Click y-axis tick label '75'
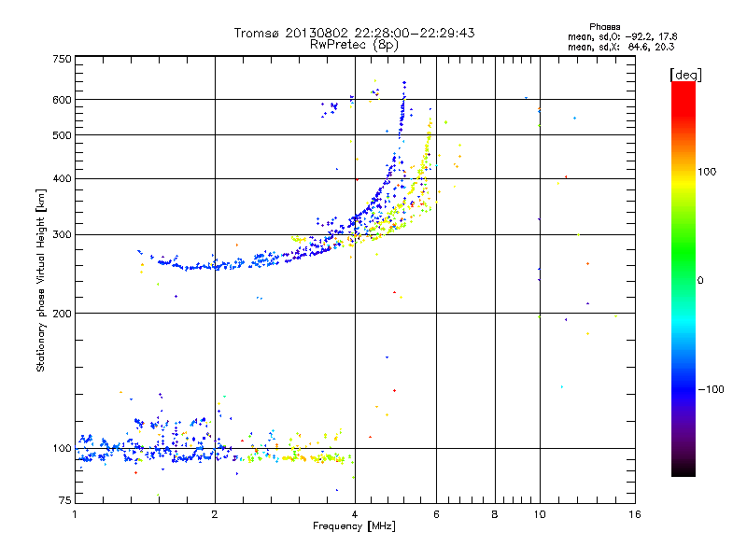Image resolution: width=747 pixels, height=560 pixels. (65, 500)
